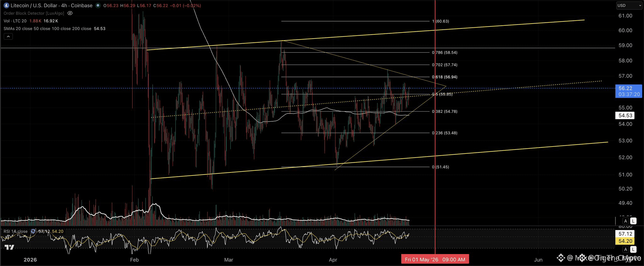Viewport: 644px width, 266px height.
Task: Click the yellow RSI average label 54.20
Action: coord(625,241)
